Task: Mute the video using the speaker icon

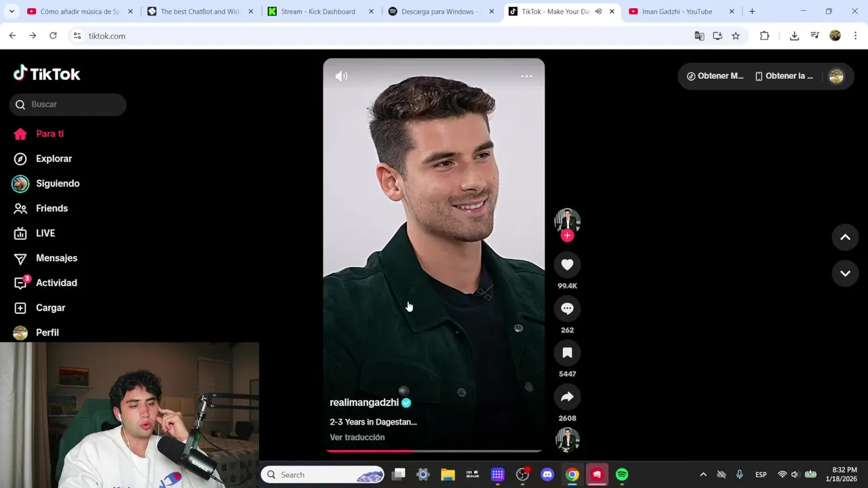Action: pyautogui.click(x=341, y=77)
